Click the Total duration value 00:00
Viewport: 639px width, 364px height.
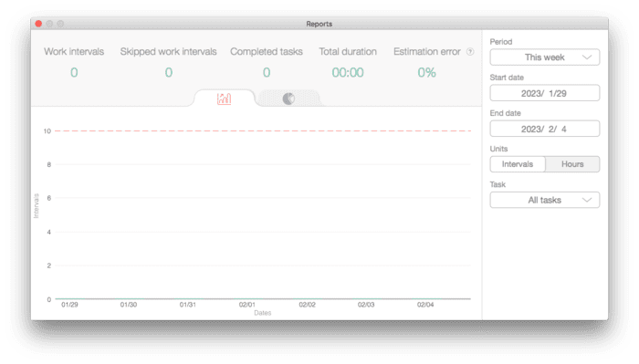tap(348, 72)
